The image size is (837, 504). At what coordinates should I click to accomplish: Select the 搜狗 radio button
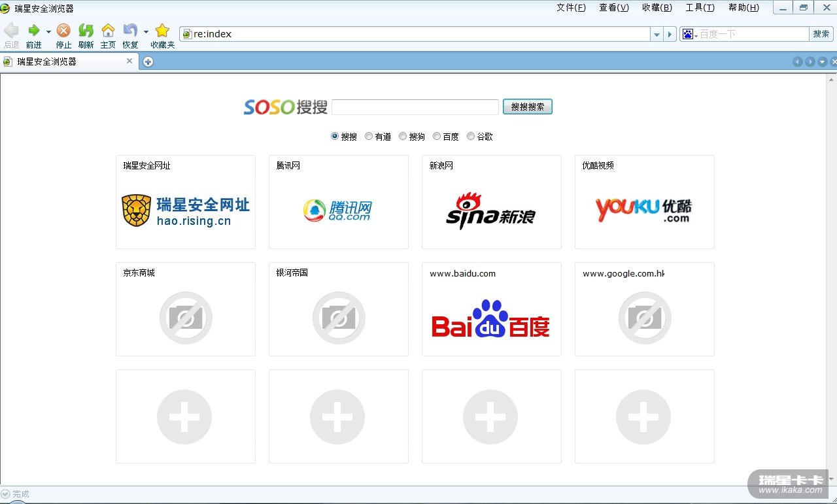[x=403, y=136]
